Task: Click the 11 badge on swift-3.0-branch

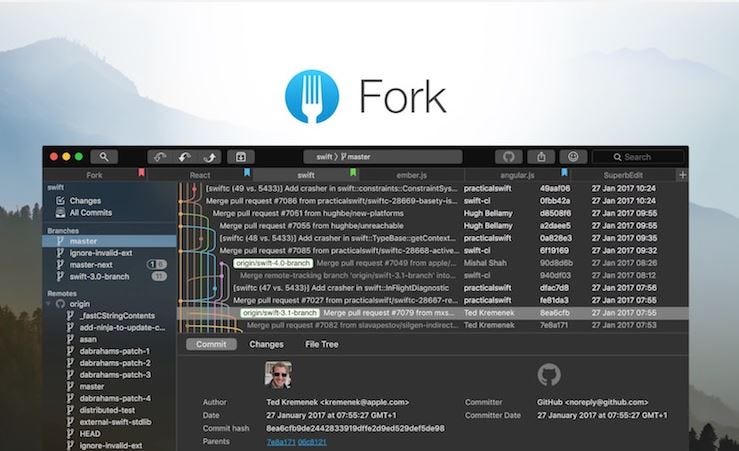Action: 159,277
